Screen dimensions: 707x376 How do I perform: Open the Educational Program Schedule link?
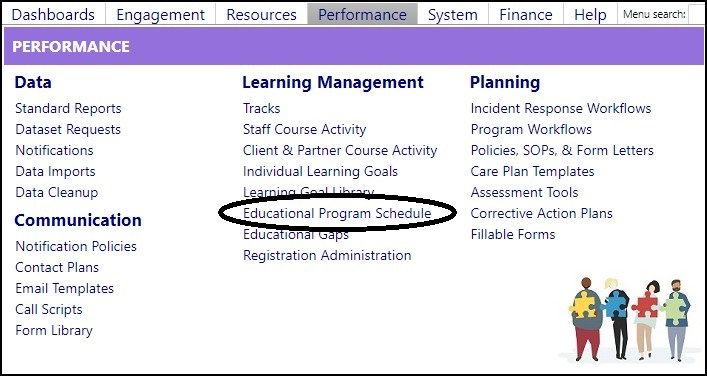pyautogui.click(x=337, y=213)
